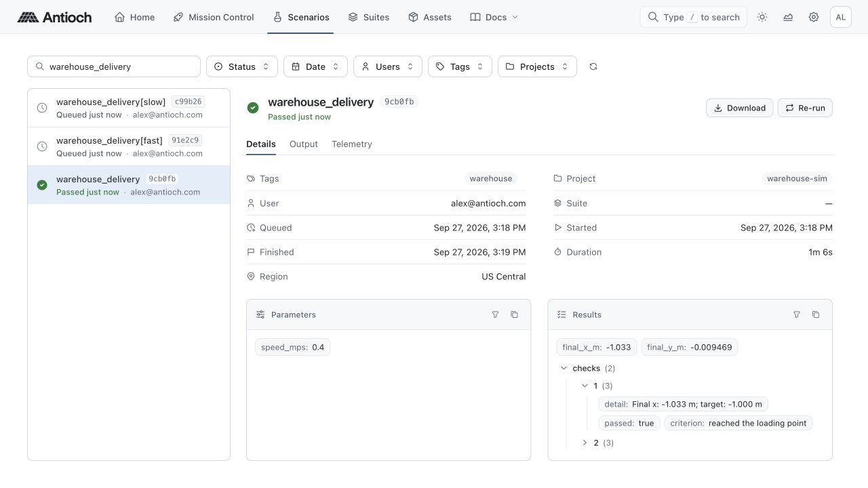The image size is (868, 488).
Task: Select the warehouse_delivery[slow] run
Action: (129, 108)
